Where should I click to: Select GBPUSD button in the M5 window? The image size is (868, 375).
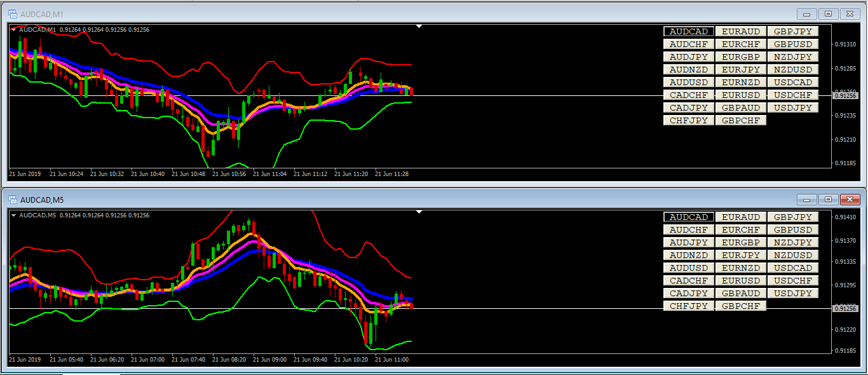pyautogui.click(x=793, y=229)
